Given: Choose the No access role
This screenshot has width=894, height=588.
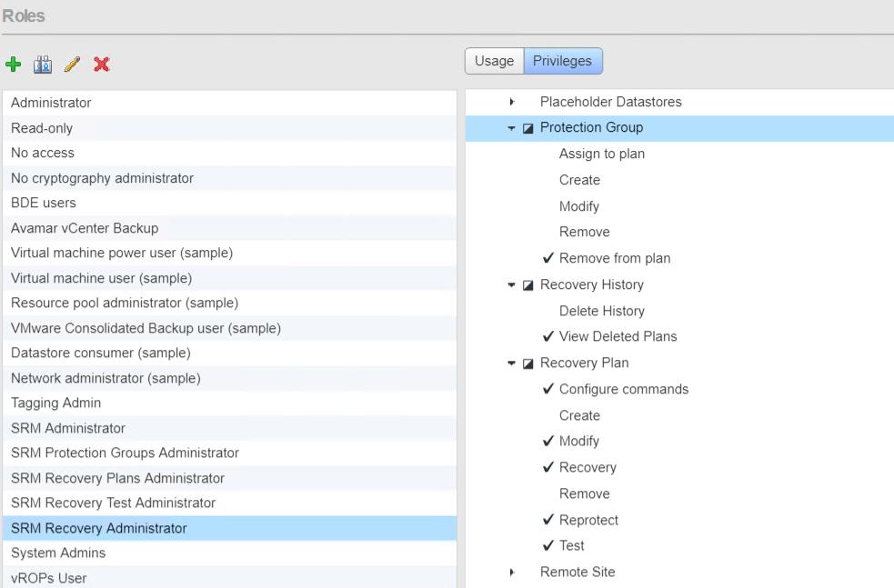Looking at the screenshot, I should (230, 154).
